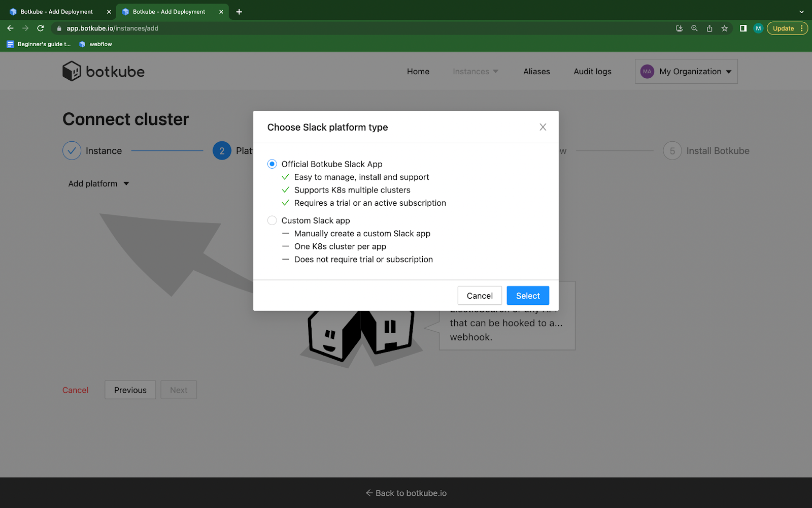Click the Botkube logo in the header
The height and width of the screenshot is (508, 812).
tap(103, 71)
